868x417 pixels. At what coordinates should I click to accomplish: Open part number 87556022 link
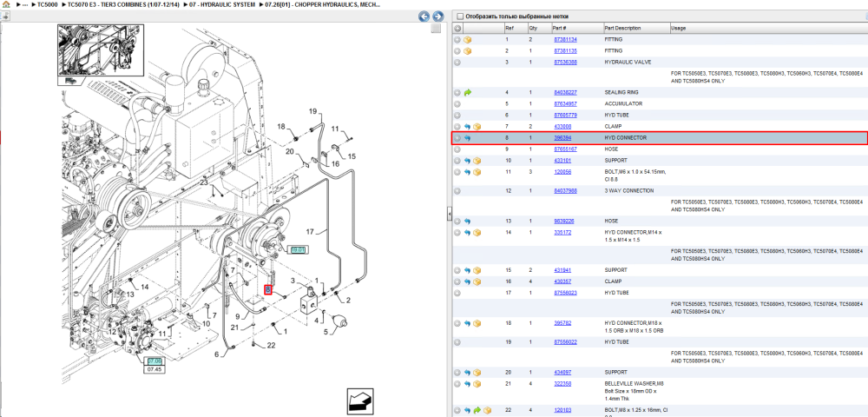565,342
